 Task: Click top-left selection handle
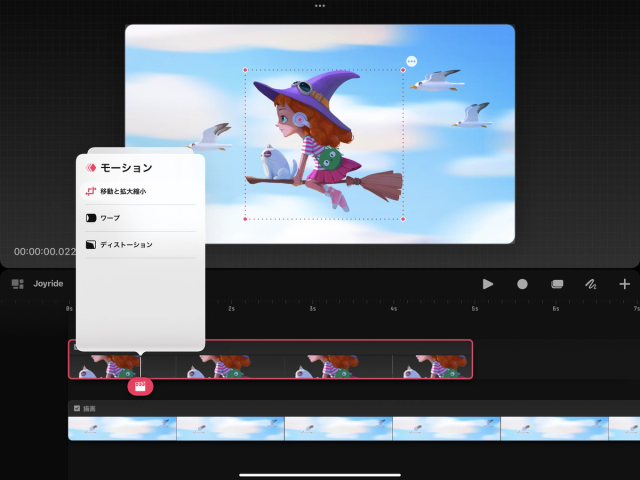click(245, 70)
